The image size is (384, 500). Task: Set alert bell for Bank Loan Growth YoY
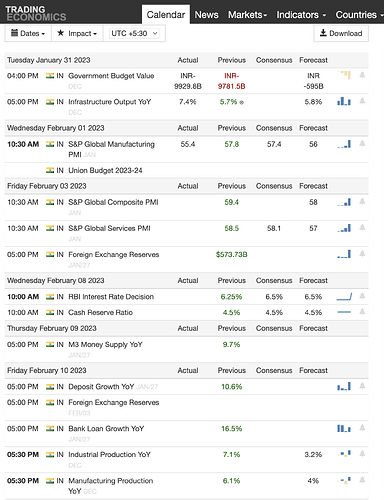(362, 428)
